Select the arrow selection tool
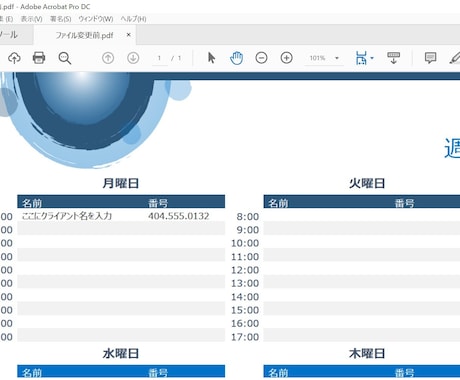The width and height of the screenshot is (460, 380). coord(211,58)
